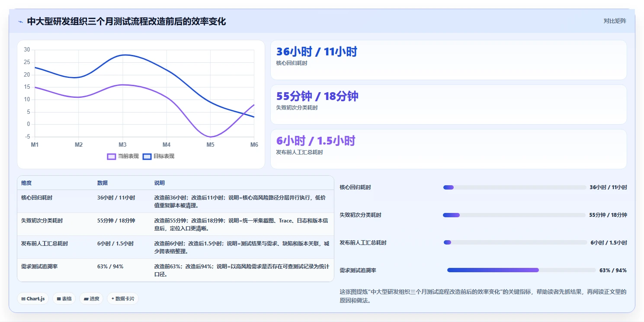The width and height of the screenshot is (644, 322).
Task: Click the M3 axis label on chart
Action: tap(122, 145)
